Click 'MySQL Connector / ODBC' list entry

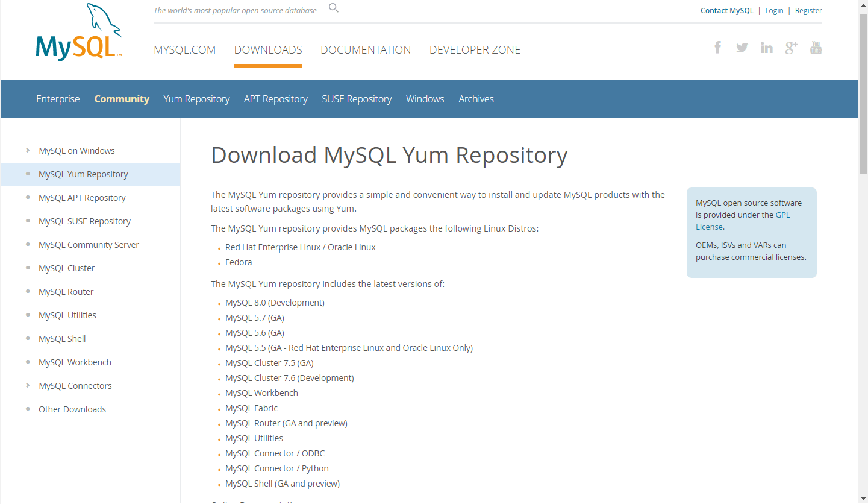(275, 453)
